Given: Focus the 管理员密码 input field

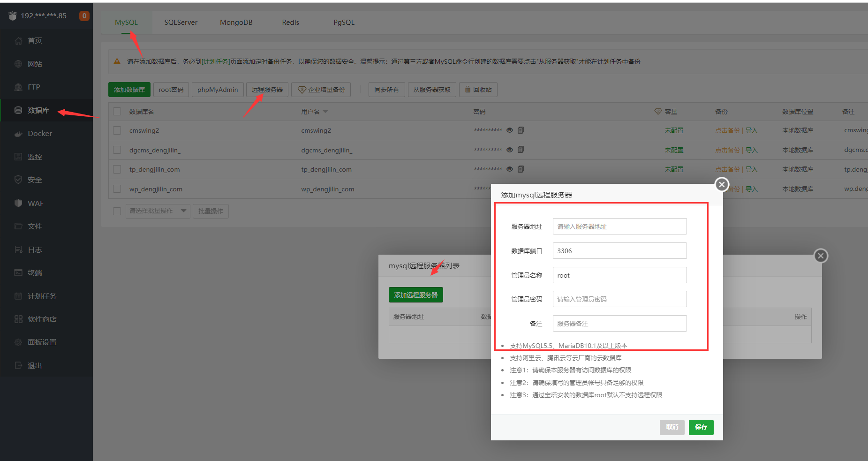Looking at the screenshot, I should (619, 299).
